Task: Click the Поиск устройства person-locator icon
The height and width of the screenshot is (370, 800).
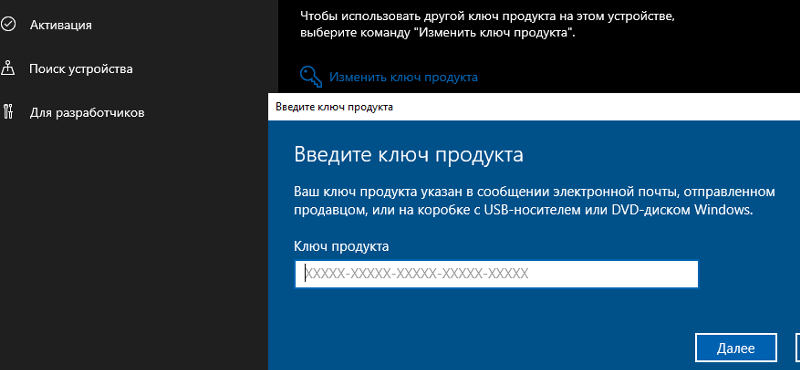Action: pos(7,68)
